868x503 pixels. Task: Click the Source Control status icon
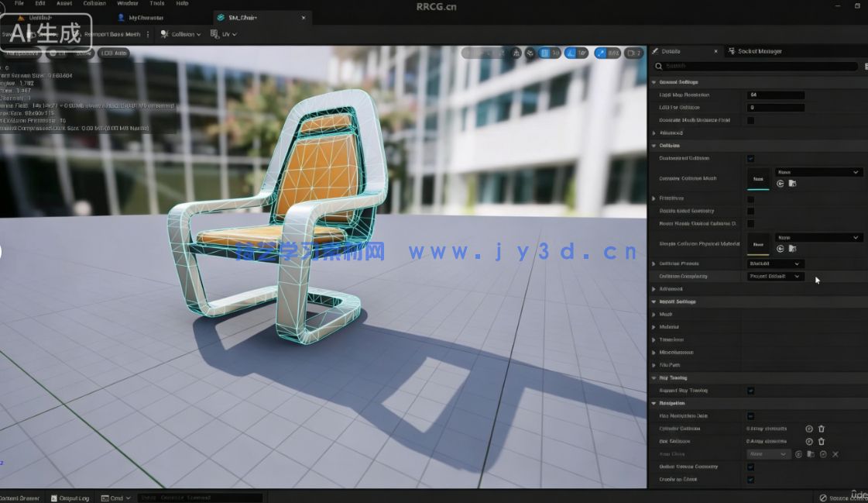point(823,498)
